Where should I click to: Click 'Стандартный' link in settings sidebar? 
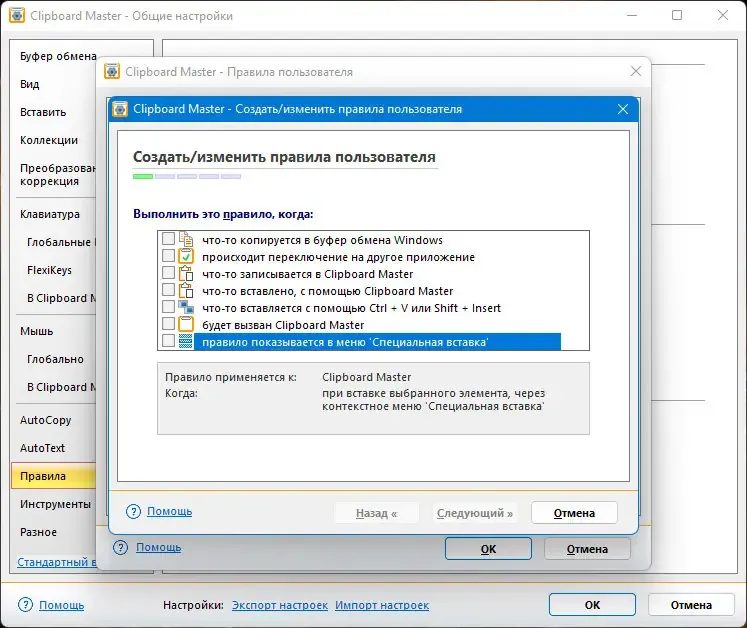[x=56, y=562]
